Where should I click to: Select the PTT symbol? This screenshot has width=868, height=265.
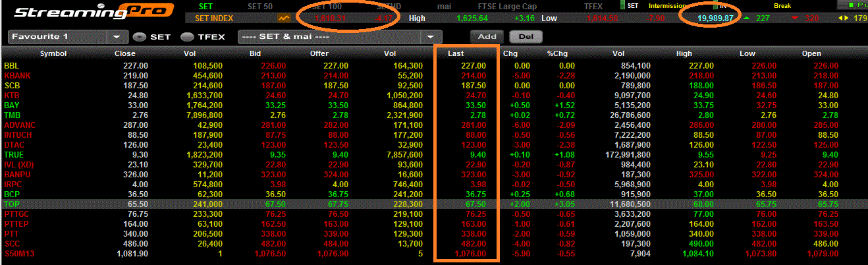point(12,234)
